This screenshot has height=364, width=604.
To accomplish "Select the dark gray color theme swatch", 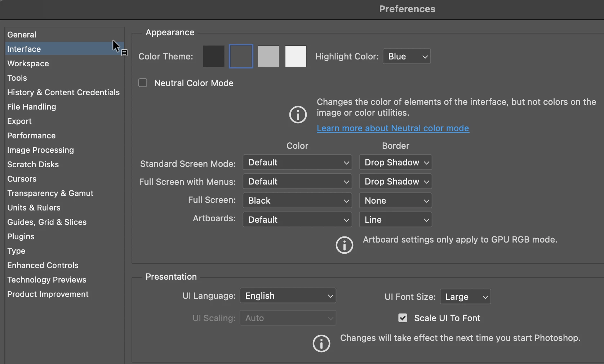I will [241, 56].
